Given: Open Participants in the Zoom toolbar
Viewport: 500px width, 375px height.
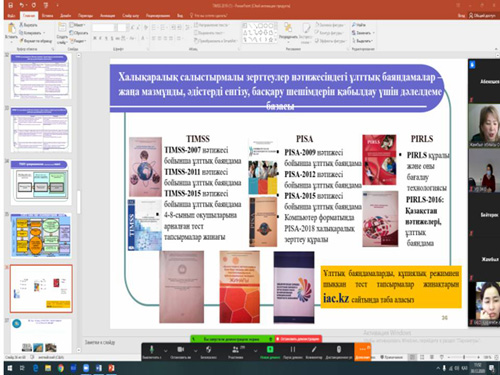Looking at the screenshot, I should click(x=236, y=351).
